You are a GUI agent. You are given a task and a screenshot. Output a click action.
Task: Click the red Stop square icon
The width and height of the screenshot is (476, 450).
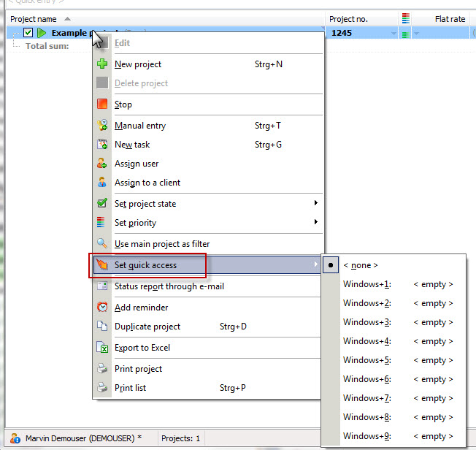102,104
